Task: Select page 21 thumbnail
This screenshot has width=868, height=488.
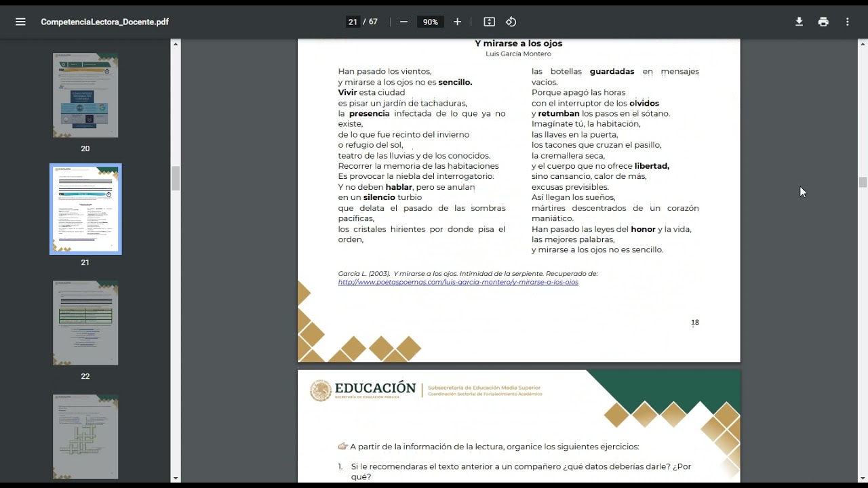Action: (x=85, y=209)
